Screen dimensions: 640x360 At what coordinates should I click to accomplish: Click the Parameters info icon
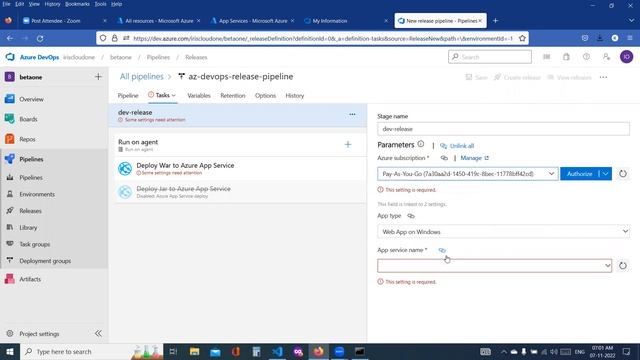click(421, 144)
